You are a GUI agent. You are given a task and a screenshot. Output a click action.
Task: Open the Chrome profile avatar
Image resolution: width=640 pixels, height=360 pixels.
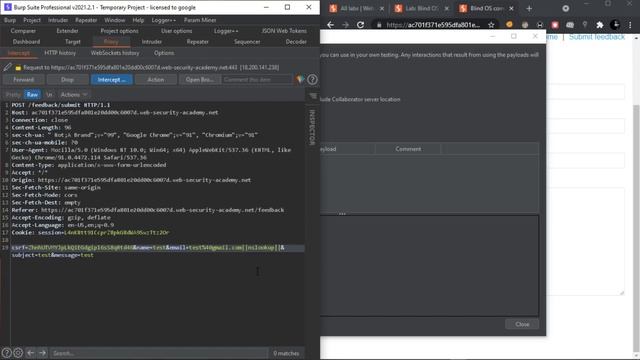615,25
